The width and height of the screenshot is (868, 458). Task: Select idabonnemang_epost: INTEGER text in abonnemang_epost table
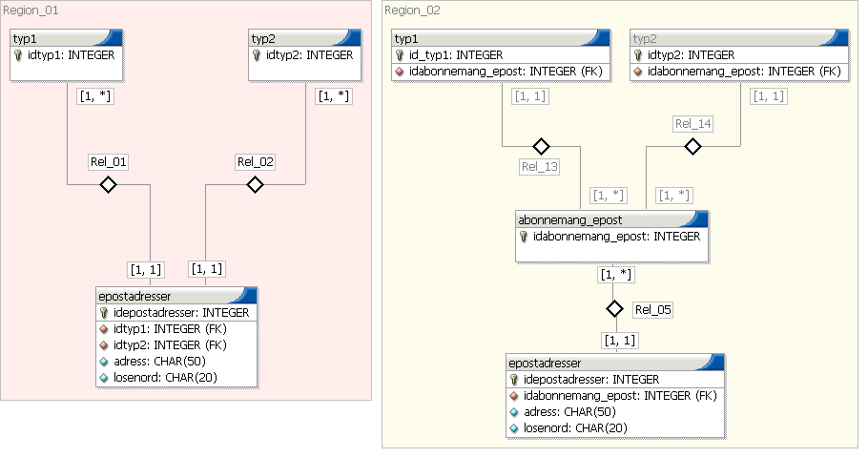(x=616, y=237)
